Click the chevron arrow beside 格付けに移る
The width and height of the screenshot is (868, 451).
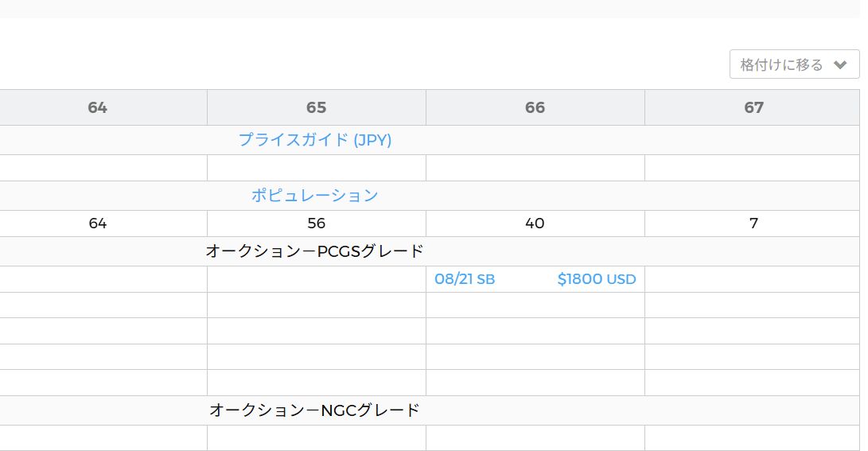click(x=840, y=65)
